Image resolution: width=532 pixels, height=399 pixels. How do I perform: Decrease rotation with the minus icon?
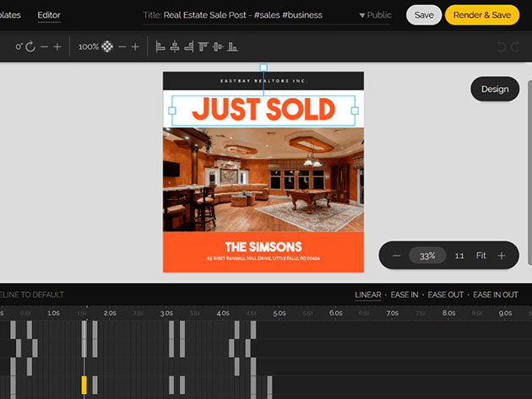click(x=45, y=47)
